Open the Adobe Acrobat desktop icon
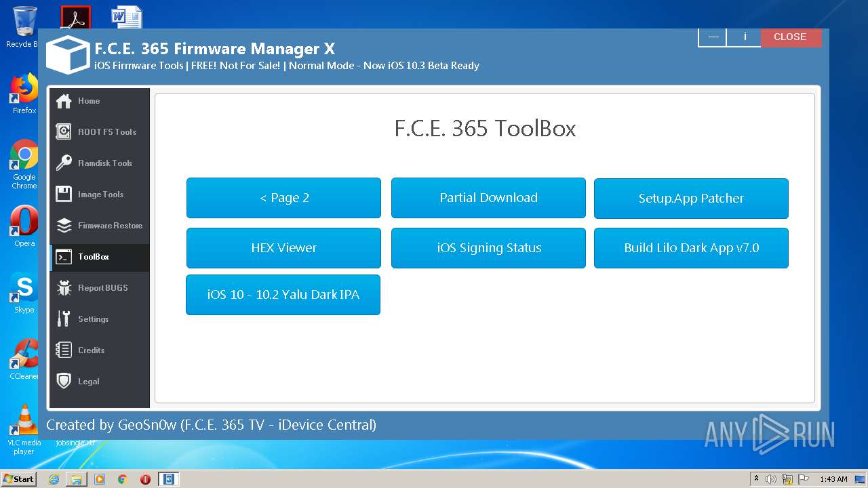 pyautogui.click(x=75, y=17)
